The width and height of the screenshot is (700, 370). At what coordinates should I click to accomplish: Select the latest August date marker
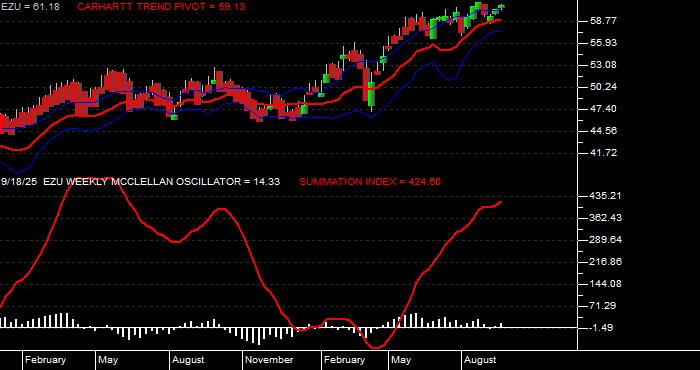tap(479, 360)
